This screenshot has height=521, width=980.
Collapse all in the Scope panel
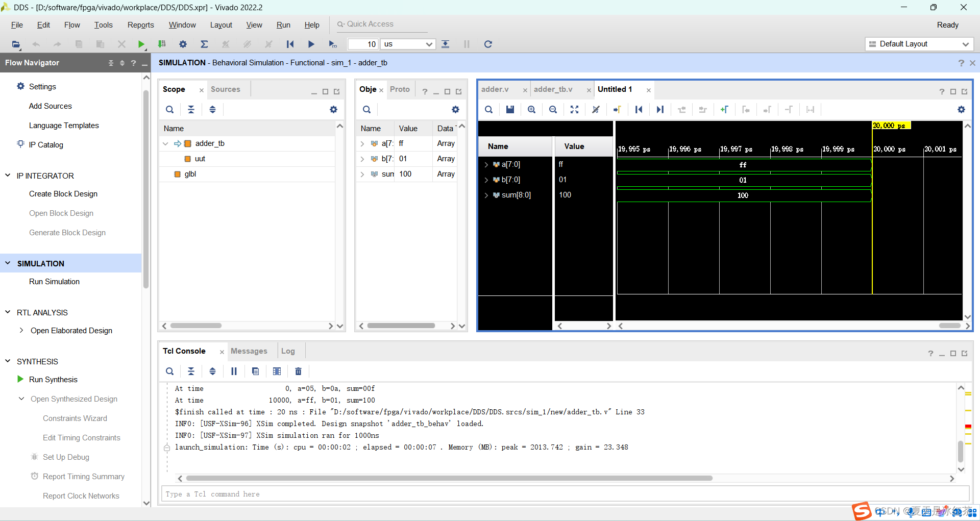click(x=191, y=110)
